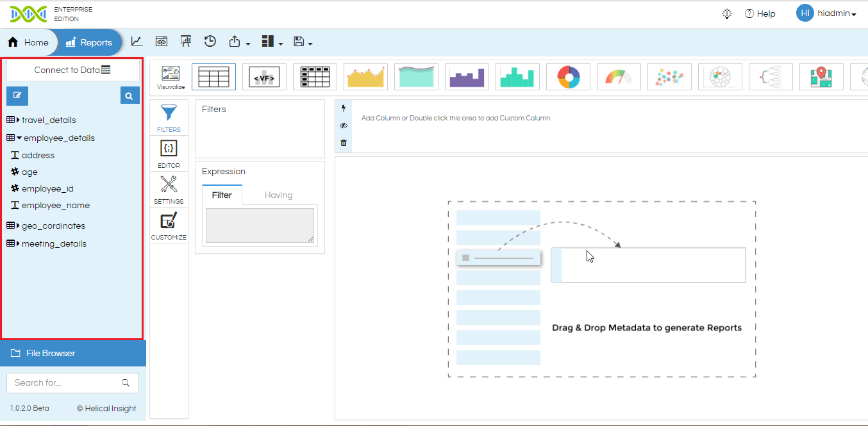Open the Help link
The image size is (868, 426).
760,13
